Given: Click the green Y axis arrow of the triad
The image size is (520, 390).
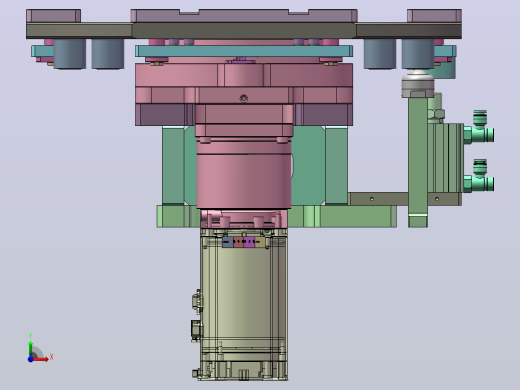Looking at the screenshot, I should (x=31, y=349).
